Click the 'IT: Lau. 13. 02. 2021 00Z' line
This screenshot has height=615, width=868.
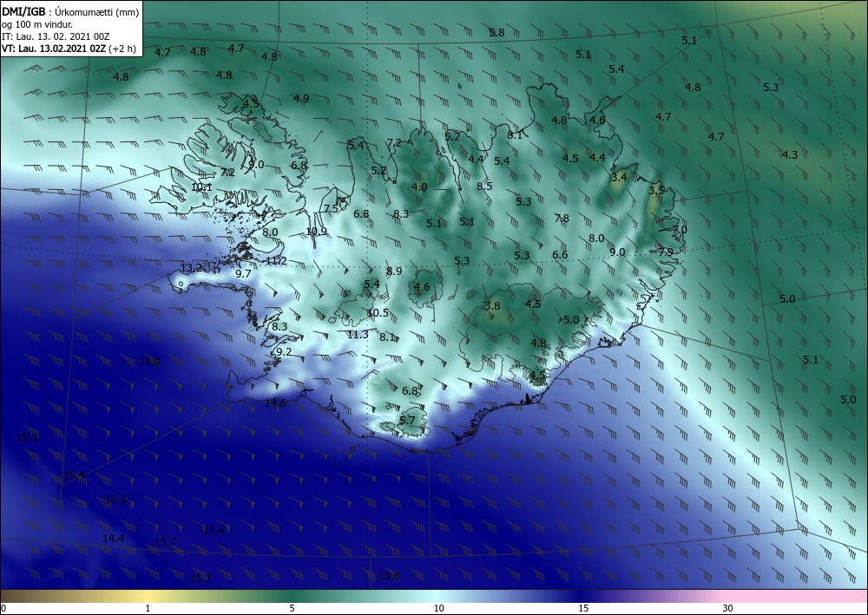pos(56,36)
